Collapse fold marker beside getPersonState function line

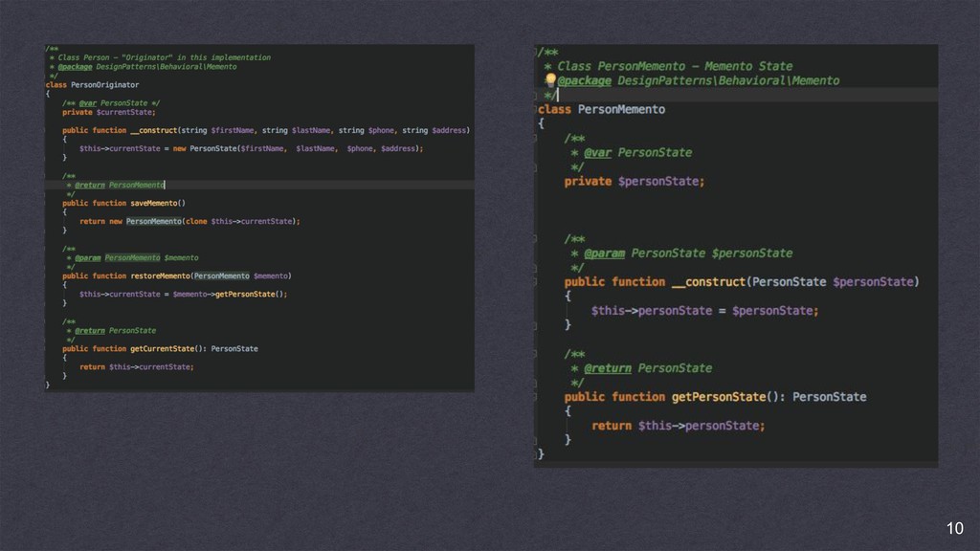click(x=536, y=397)
